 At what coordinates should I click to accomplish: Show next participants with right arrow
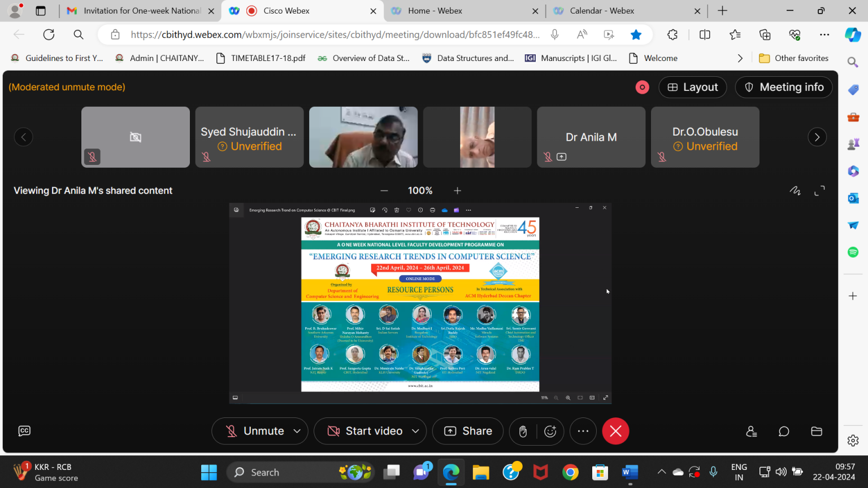pyautogui.click(x=817, y=137)
